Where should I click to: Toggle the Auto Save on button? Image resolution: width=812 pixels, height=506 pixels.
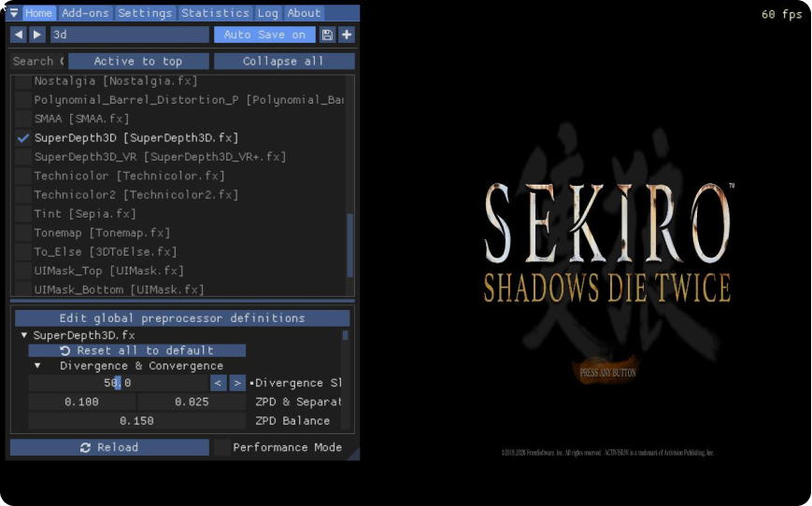pos(264,35)
